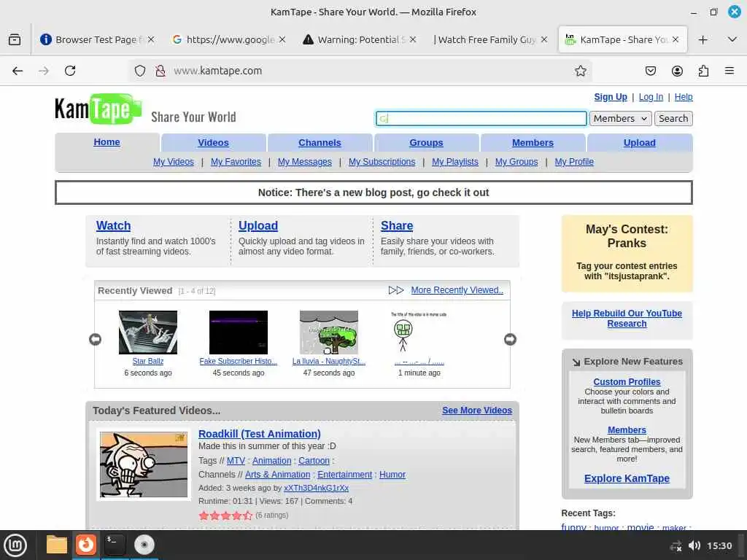
Task: Open the Star Ballz video thumbnail
Action: (147, 332)
